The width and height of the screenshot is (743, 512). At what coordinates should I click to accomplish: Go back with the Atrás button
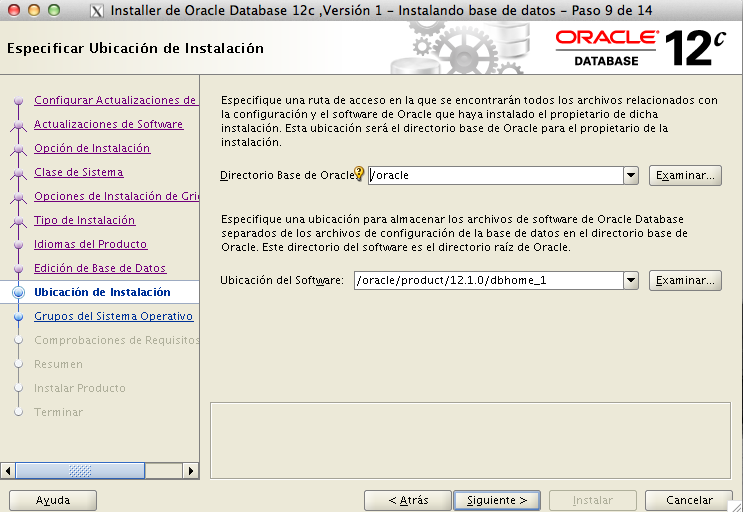408,500
